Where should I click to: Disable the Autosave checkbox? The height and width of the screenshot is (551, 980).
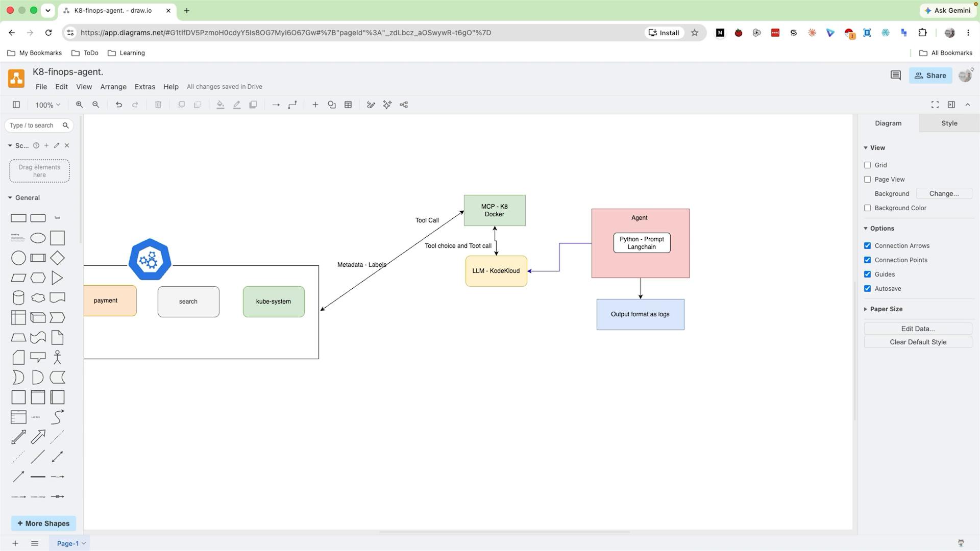point(867,289)
